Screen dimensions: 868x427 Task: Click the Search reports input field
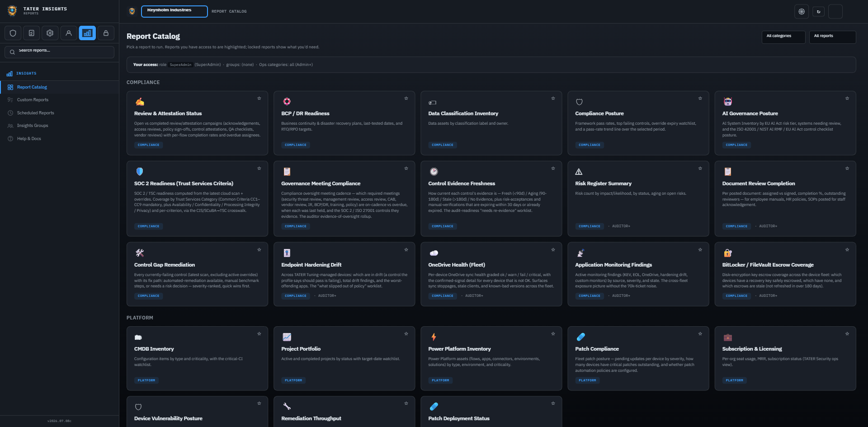coord(59,52)
